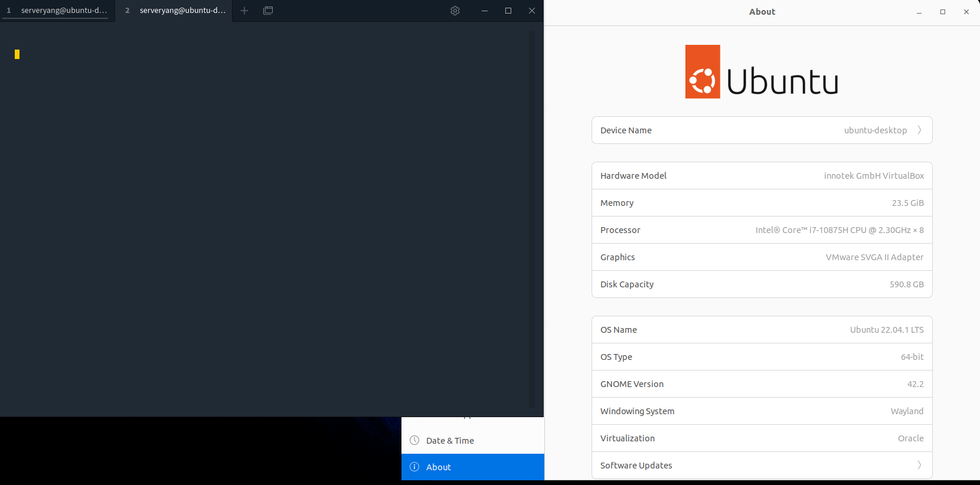Click the 590.8 GB disk value

(x=907, y=284)
